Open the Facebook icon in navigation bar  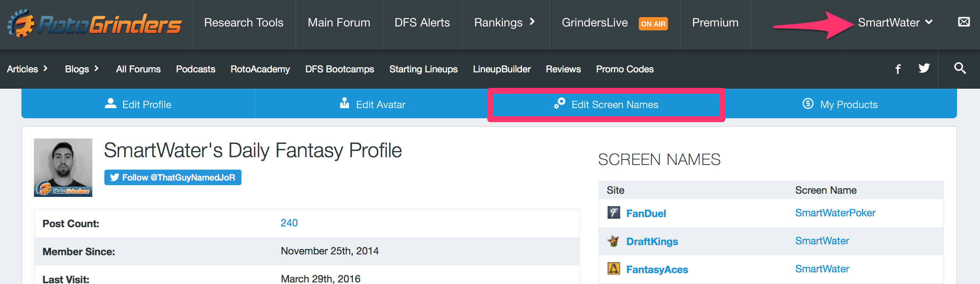pos(898,69)
